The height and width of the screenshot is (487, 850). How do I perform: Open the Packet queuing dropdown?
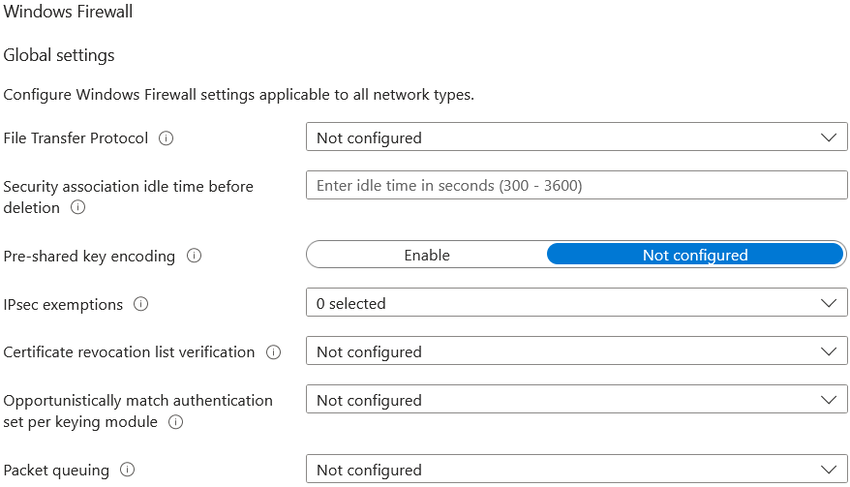coord(576,469)
